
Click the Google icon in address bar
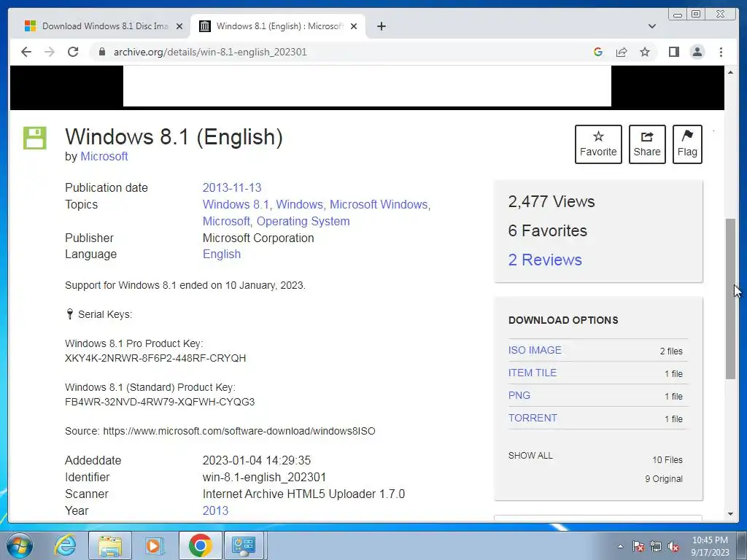click(598, 52)
